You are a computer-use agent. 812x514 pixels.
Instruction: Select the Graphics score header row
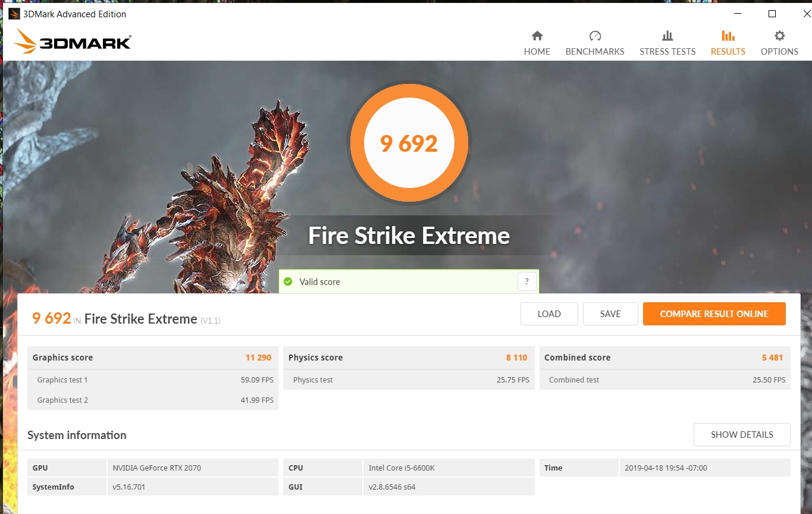tap(152, 358)
